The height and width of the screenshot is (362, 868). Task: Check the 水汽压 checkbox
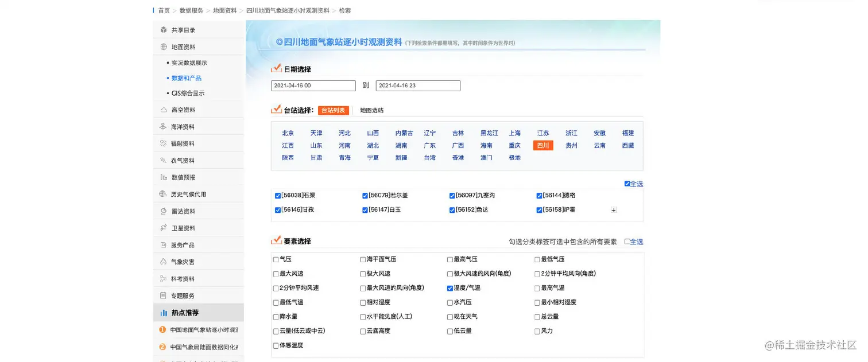(450, 302)
